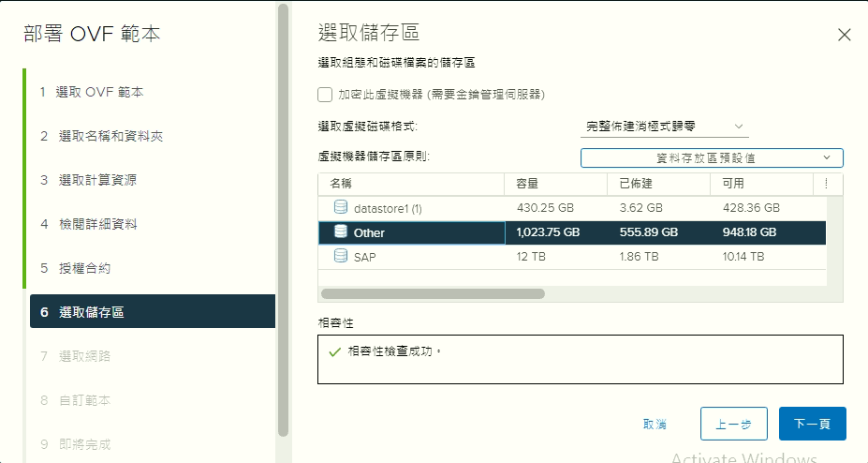Close the 部署 OVF 範本 dialog
Image resolution: width=868 pixels, height=463 pixels.
[844, 36]
